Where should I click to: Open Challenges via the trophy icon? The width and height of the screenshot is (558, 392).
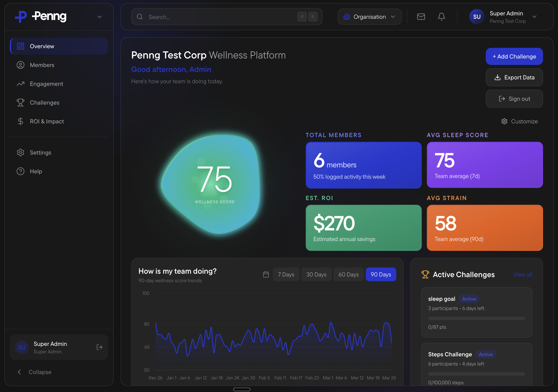click(21, 102)
